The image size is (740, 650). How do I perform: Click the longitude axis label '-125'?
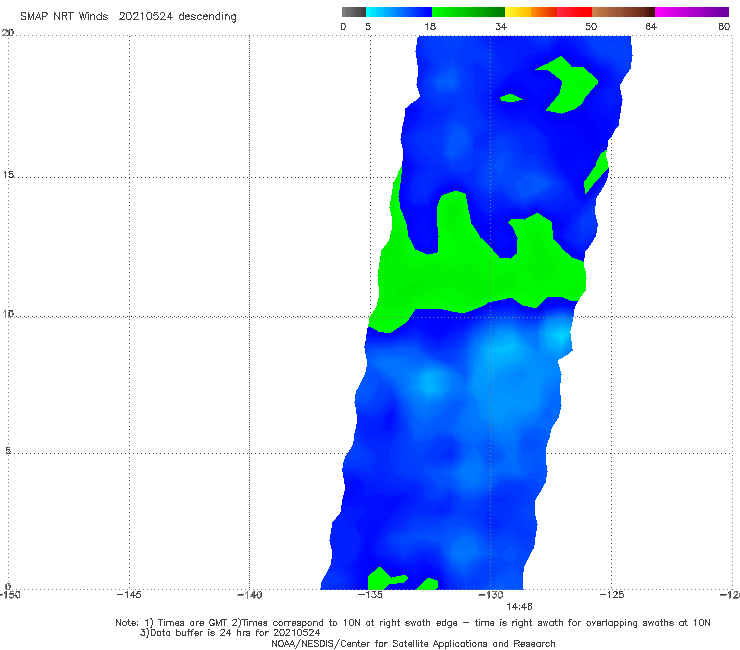tap(612, 595)
